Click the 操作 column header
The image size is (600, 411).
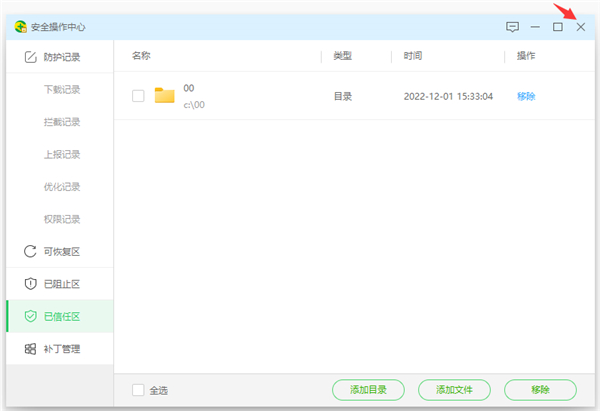526,56
